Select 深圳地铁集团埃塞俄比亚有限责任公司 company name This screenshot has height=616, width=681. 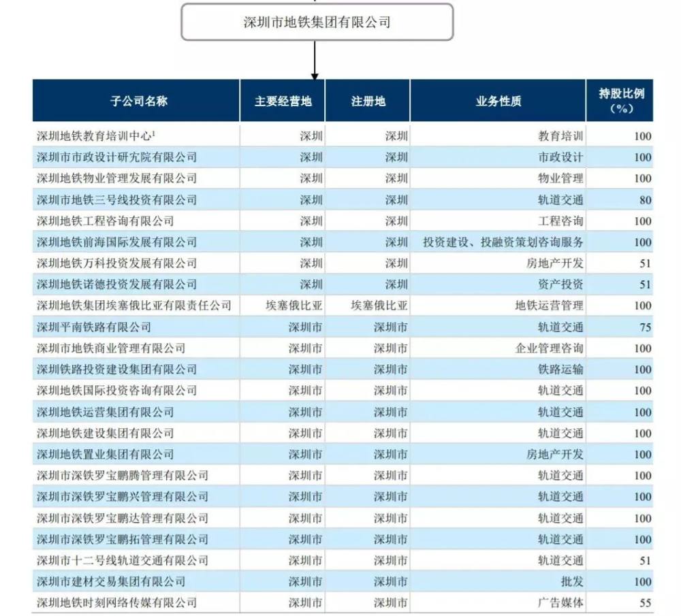[x=133, y=306]
